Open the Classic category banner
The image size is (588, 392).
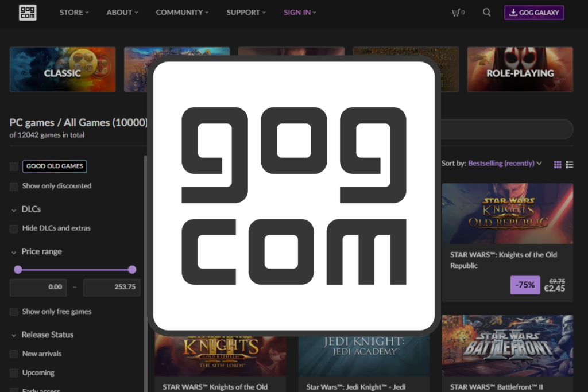click(x=63, y=69)
